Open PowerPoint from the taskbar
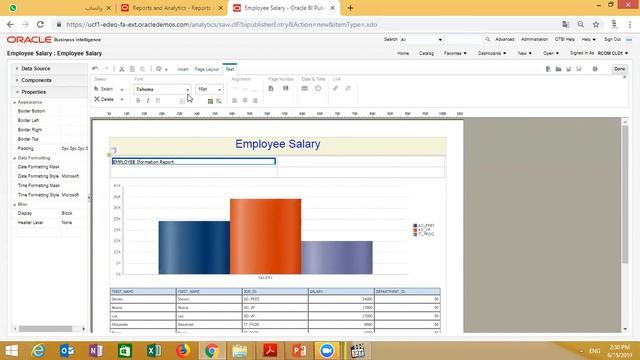The image size is (640, 360). click(299, 351)
